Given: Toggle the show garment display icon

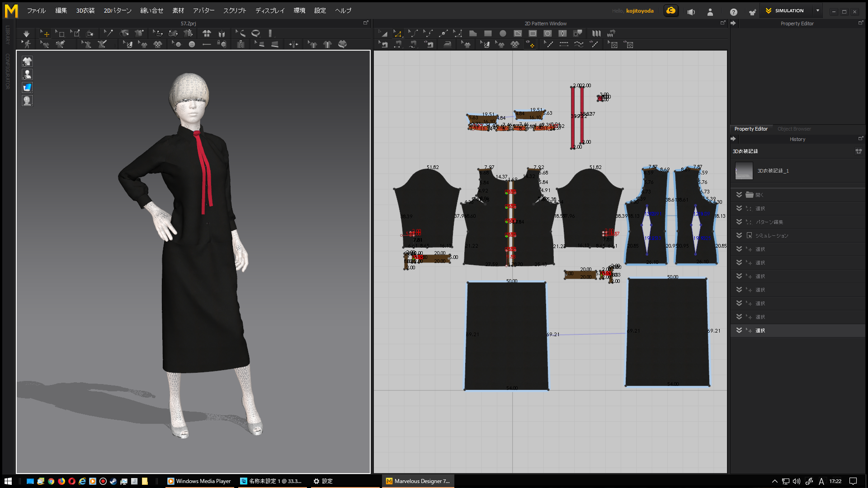Looking at the screenshot, I should (x=27, y=61).
